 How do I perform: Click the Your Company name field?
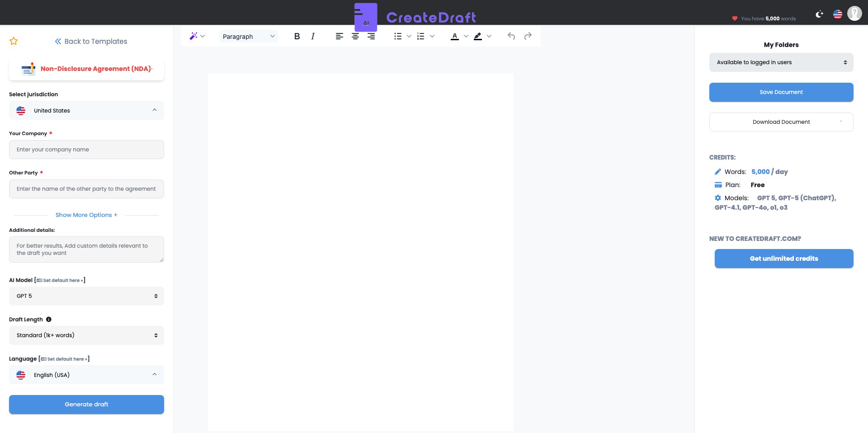tap(86, 150)
